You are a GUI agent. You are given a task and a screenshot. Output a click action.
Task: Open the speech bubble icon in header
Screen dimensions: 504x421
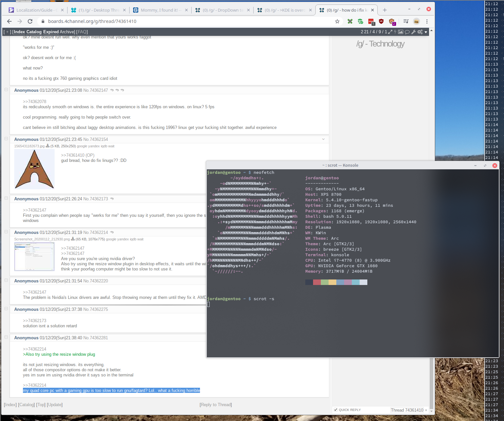[407, 32]
